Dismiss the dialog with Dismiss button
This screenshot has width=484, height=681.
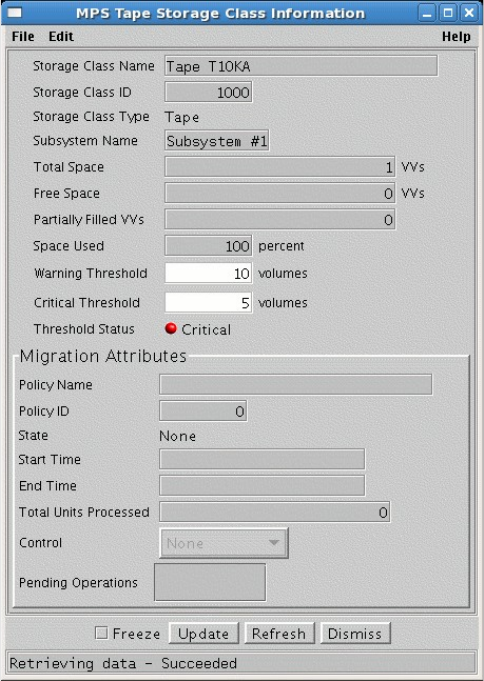click(x=355, y=633)
